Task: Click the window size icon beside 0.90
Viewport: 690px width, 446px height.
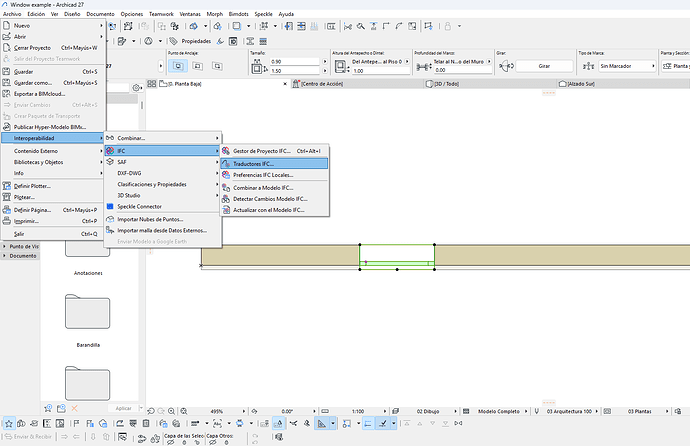Action: click(257, 66)
